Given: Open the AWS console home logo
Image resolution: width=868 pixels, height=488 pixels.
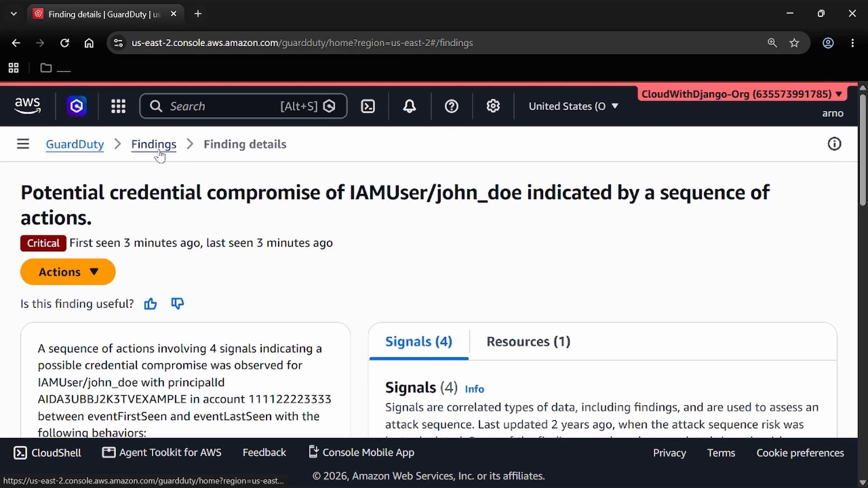Looking at the screenshot, I should pos(28,106).
